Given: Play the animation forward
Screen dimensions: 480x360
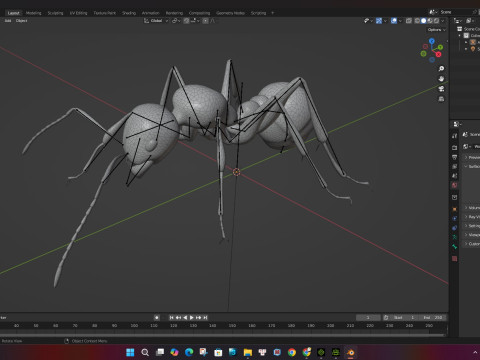Looking at the screenshot, I should pyautogui.click(x=192, y=318).
